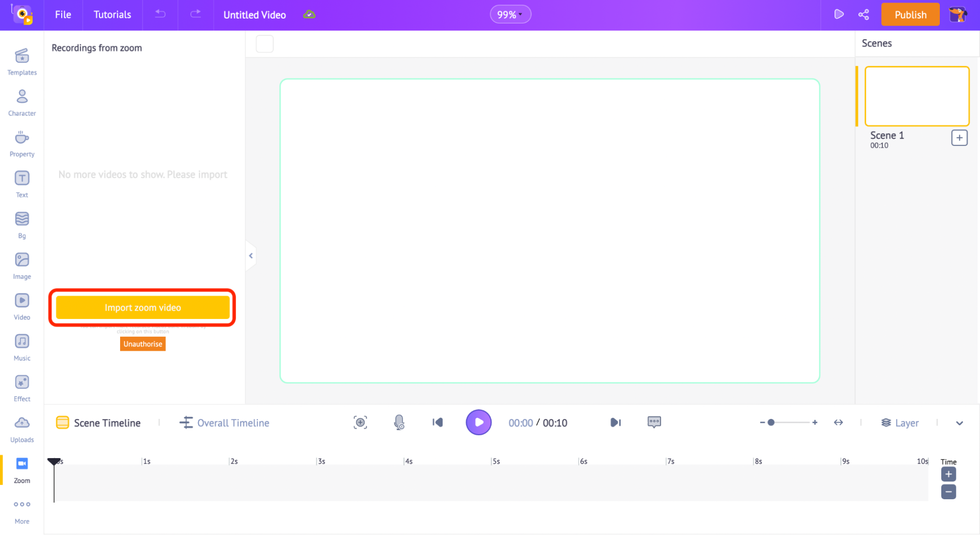The width and height of the screenshot is (980, 535).
Task: Click Import zoom video button
Action: tap(142, 307)
